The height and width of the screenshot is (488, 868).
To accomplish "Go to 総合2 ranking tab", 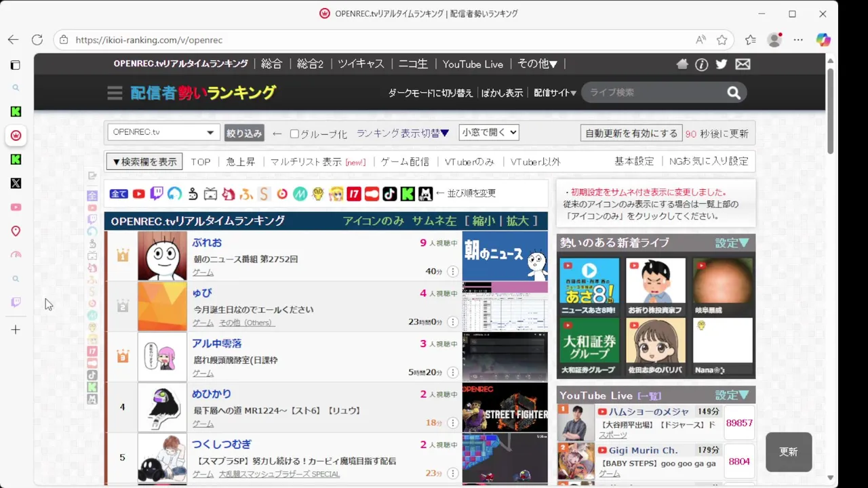I will [310, 64].
